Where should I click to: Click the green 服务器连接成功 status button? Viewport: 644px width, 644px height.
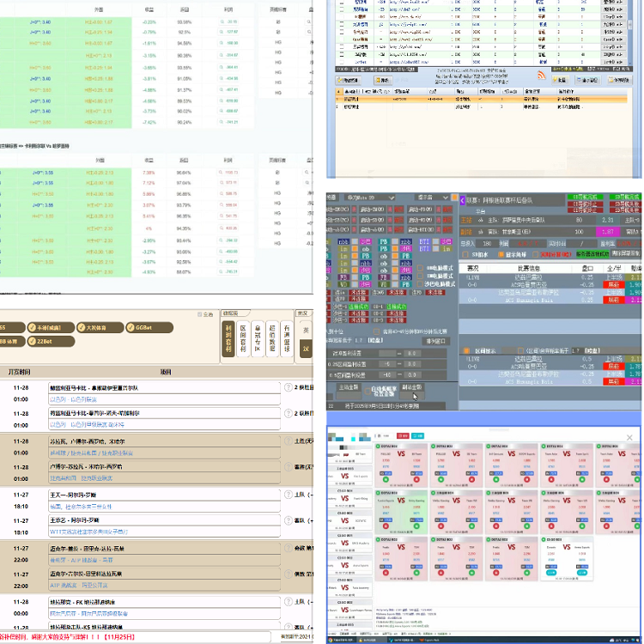(x=592, y=255)
